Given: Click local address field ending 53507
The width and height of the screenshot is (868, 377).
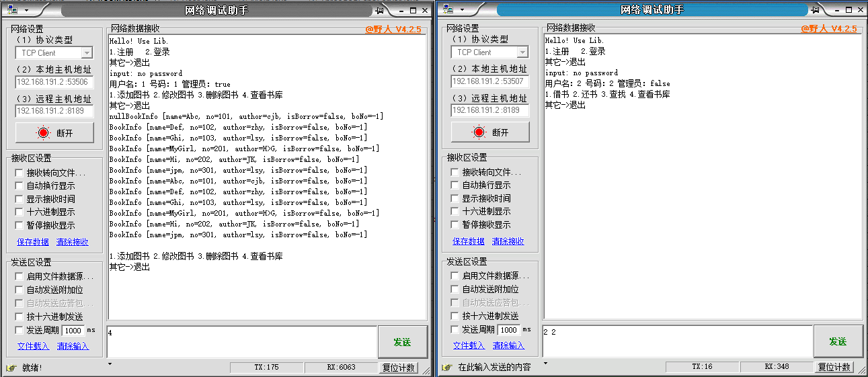Looking at the screenshot, I should [490, 81].
